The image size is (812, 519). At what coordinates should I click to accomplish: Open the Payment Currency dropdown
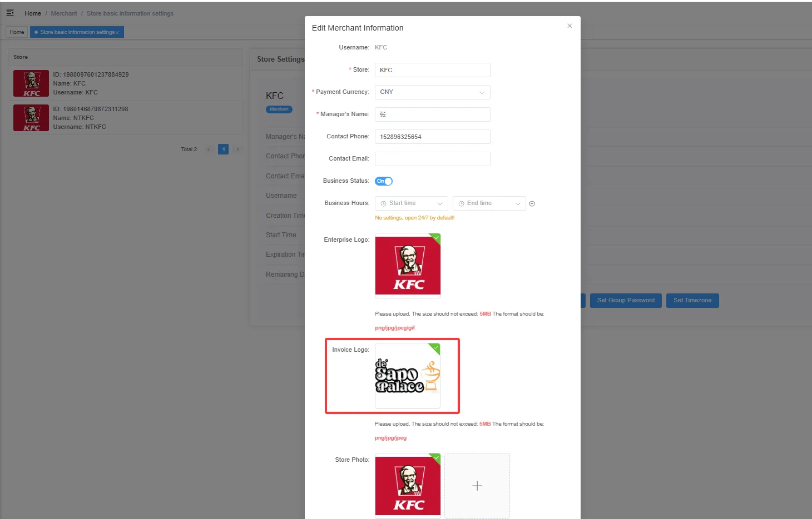point(432,92)
